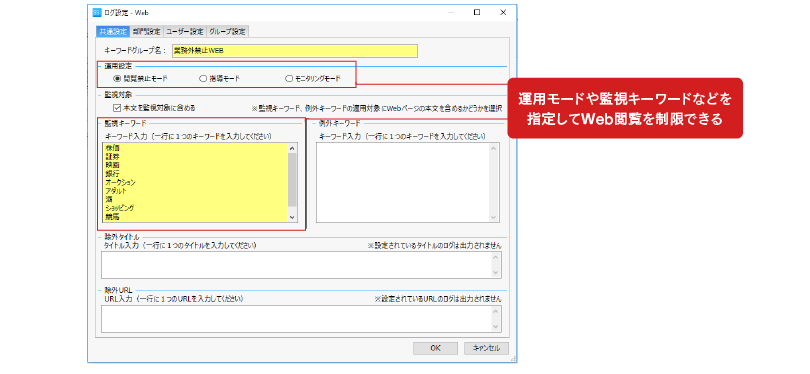
Task: Click the down arrow of 除外URL scrollbar
Action: coord(496,326)
